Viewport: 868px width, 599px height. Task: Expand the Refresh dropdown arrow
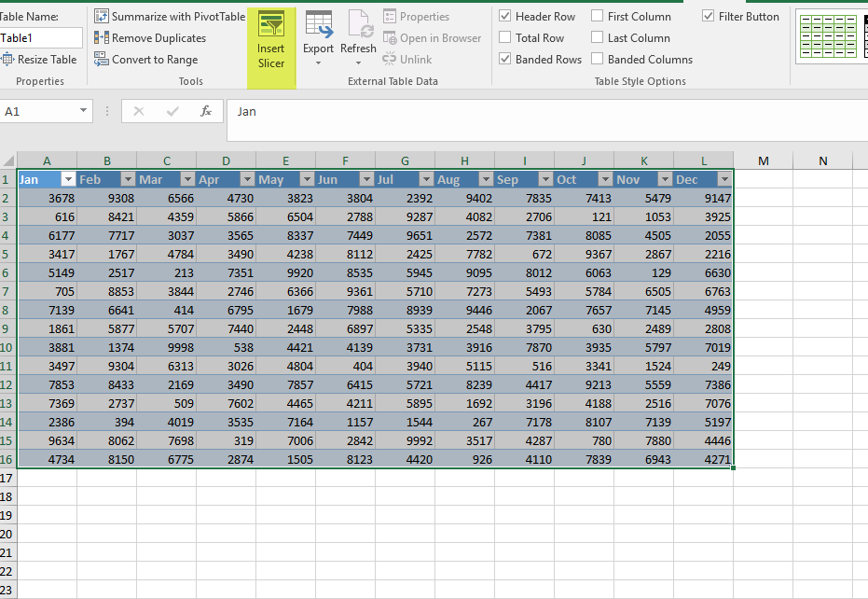coord(358,63)
